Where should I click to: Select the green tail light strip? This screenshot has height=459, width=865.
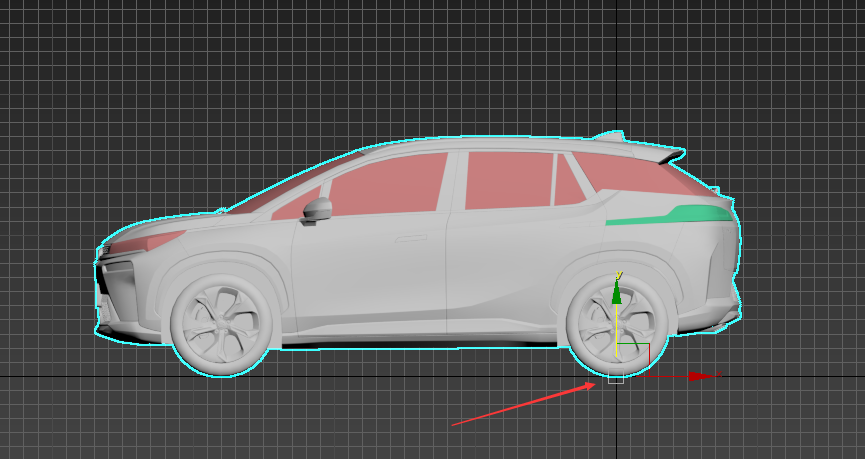coord(670,215)
